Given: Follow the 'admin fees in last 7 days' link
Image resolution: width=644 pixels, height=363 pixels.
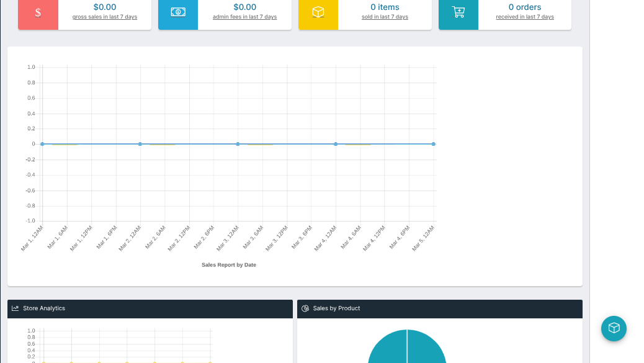Looking at the screenshot, I should click(244, 17).
